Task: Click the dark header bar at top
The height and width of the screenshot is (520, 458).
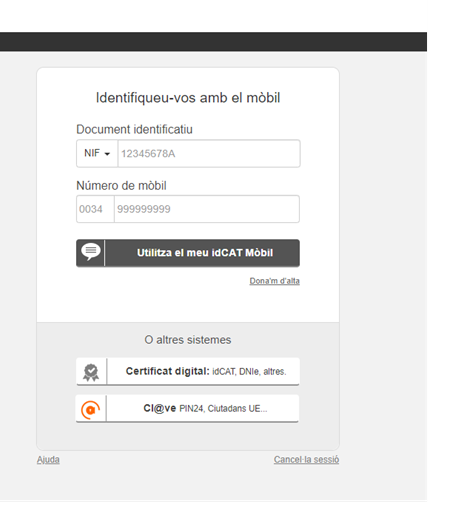Action: click(213, 42)
